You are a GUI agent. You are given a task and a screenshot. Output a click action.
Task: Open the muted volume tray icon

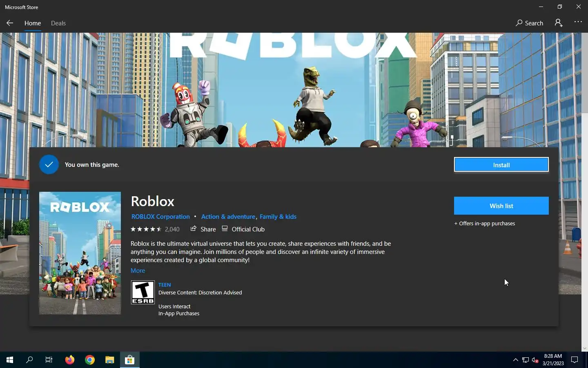click(535, 360)
